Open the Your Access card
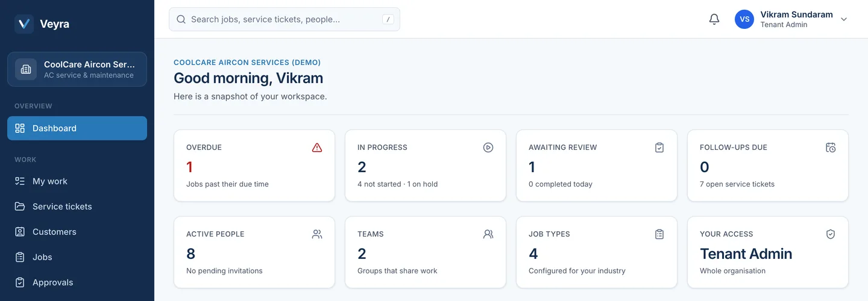This screenshot has width=868, height=301. coord(768,252)
